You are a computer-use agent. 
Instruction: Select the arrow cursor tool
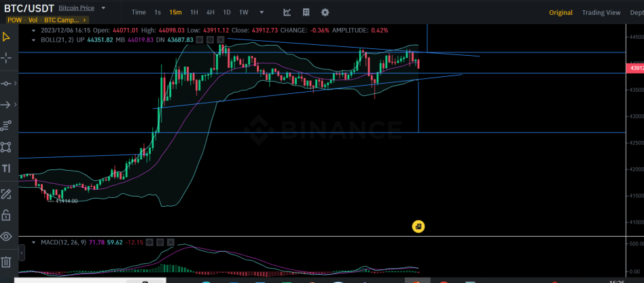coord(6,37)
